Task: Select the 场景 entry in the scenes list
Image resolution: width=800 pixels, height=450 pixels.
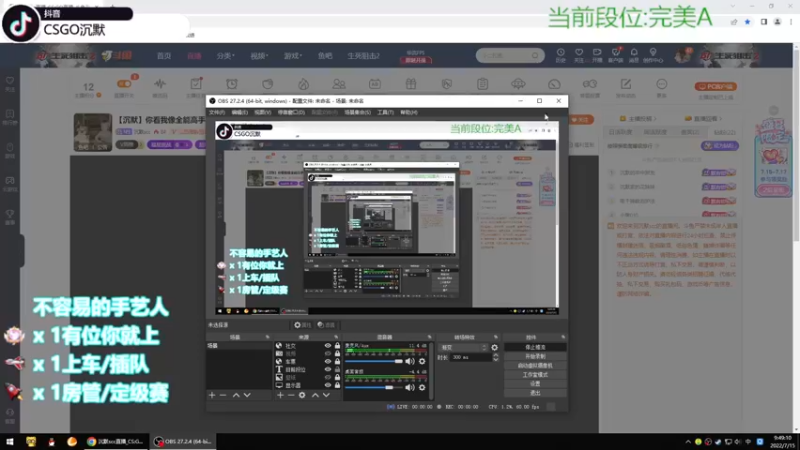Action: (x=239, y=346)
